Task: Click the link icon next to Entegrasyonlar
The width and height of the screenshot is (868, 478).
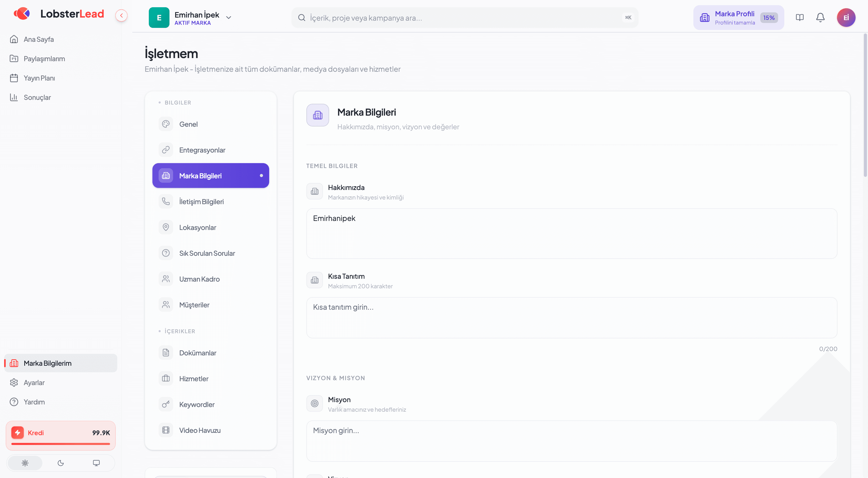Action: 166,150
